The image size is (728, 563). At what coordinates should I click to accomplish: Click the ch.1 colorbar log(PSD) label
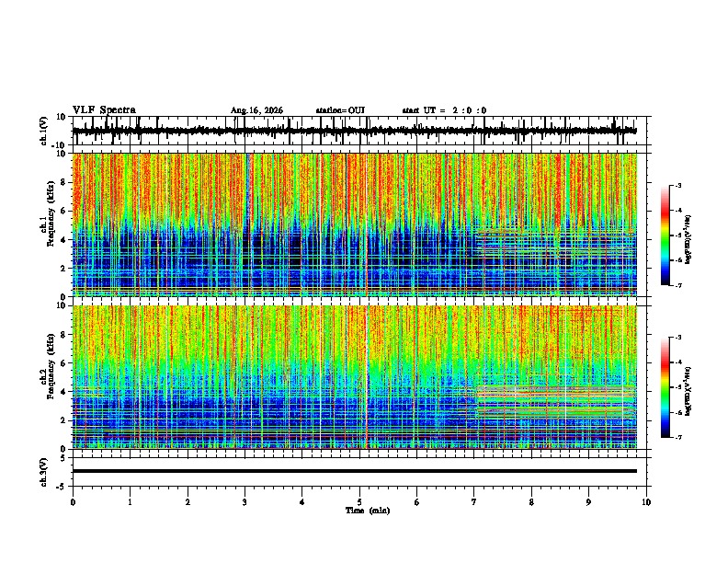(688, 240)
